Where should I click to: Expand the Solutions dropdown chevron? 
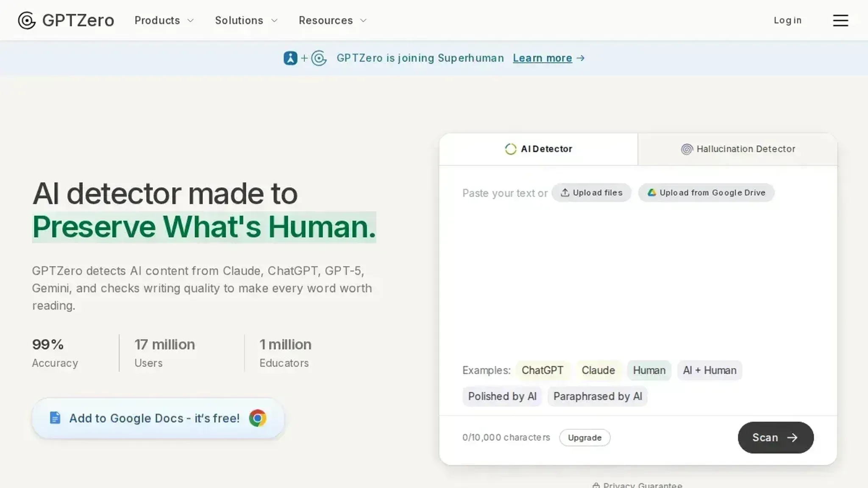click(274, 20)
